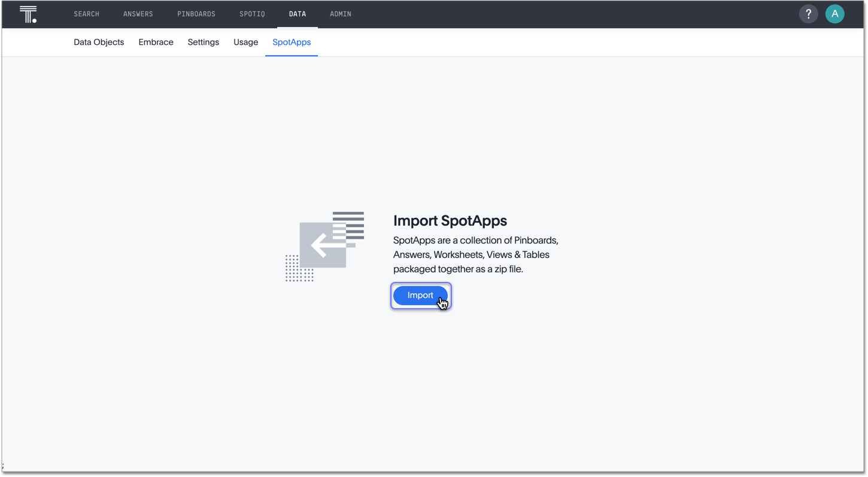Image resolution: width=868 pixels, height=477 pixels.
Task: Open the user profile avatar
Action: (834, 13)
